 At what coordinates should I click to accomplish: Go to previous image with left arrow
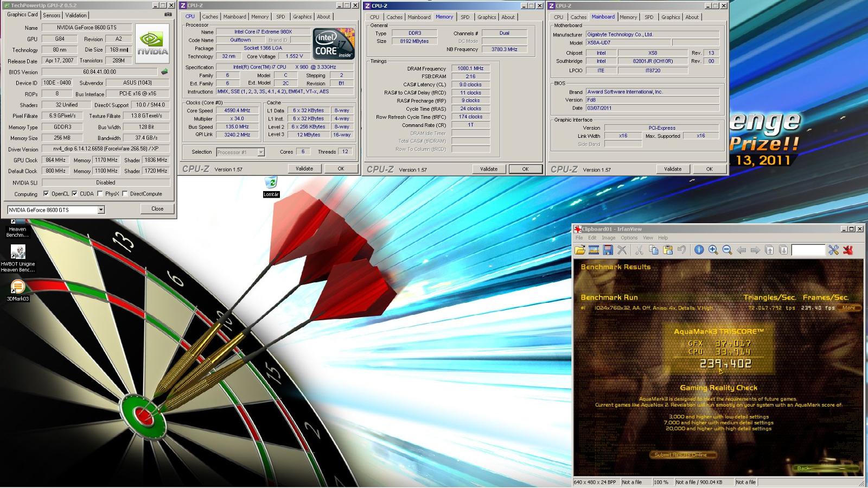click(741, 250)
